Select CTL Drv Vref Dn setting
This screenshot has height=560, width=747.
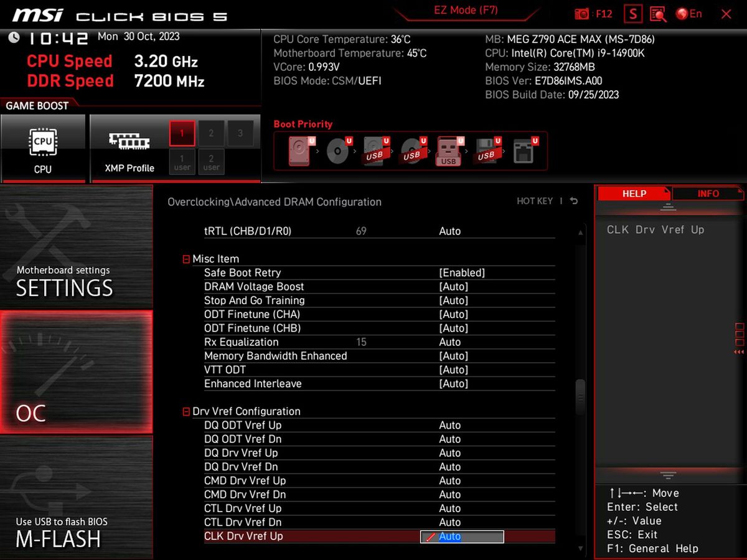tap(379, 523)
